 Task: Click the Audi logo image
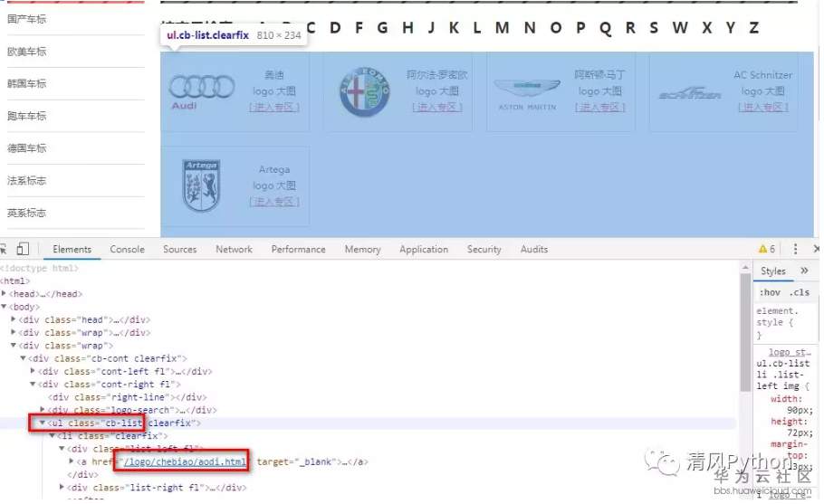click(201, 92)
